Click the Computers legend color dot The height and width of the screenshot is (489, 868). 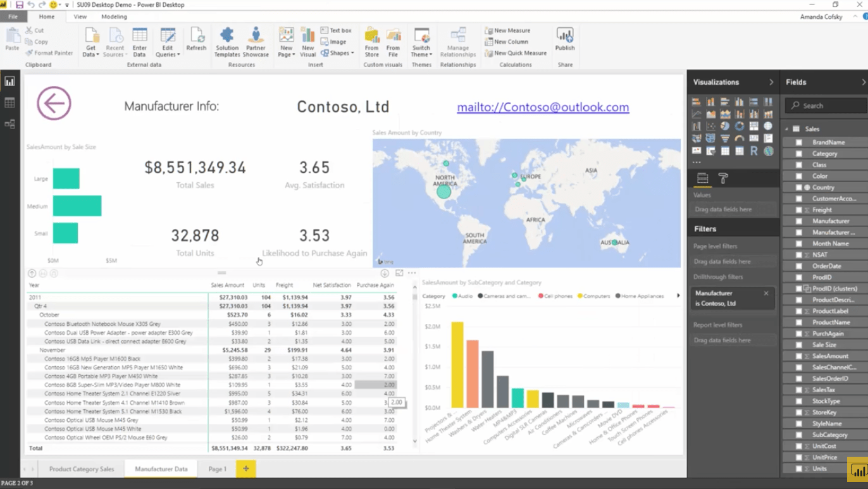click(580, 296)
